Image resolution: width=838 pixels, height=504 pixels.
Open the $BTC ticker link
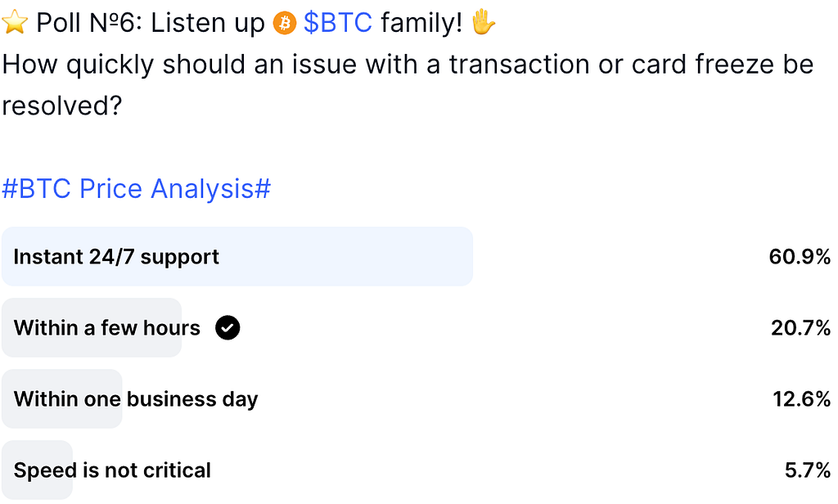coord(338,23)
